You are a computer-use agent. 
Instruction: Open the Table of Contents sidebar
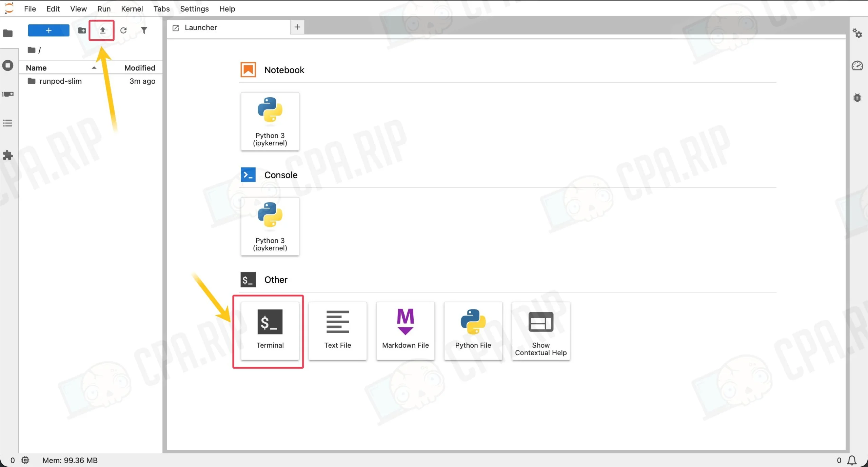(8, 123)
